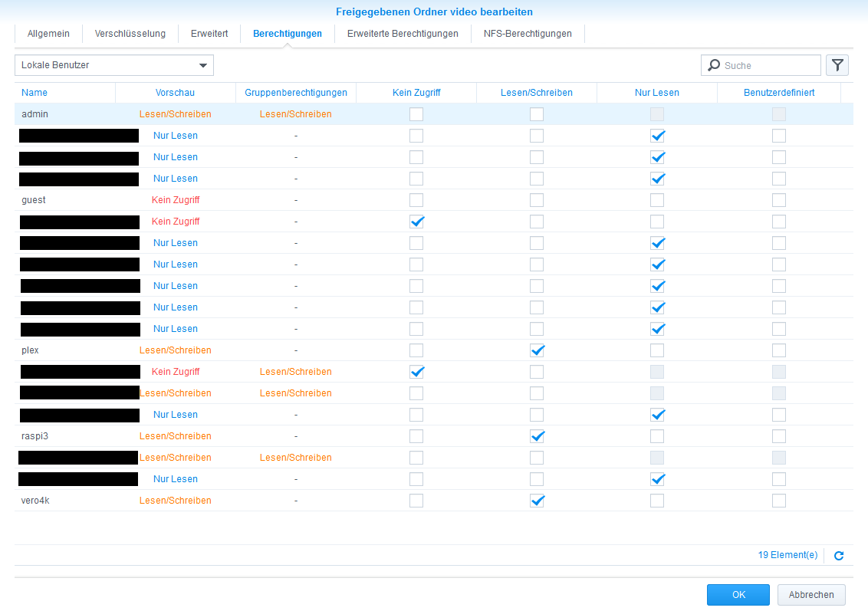Viewport: 868px width, 611px height.
Task: Click the magnifier icon in search box
Action: pyautogui.click(x=714, y=65)
